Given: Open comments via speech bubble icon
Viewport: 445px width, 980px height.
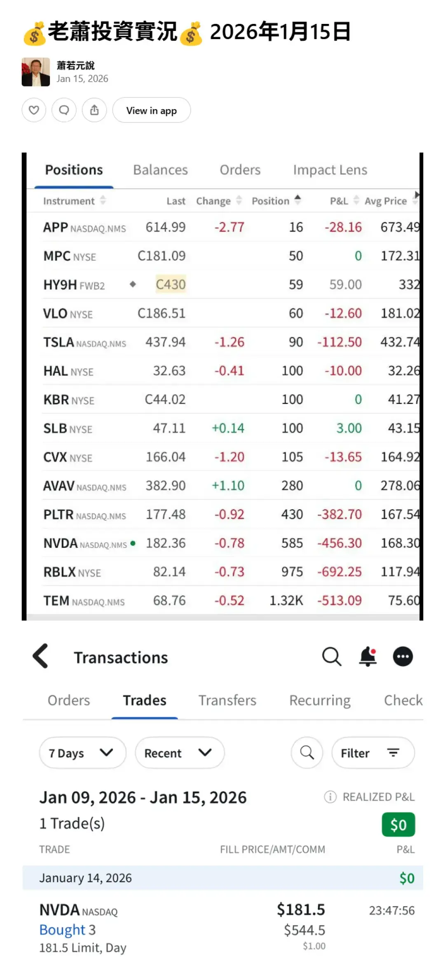Looking at the screenshot, I should (x=64, y=110).
